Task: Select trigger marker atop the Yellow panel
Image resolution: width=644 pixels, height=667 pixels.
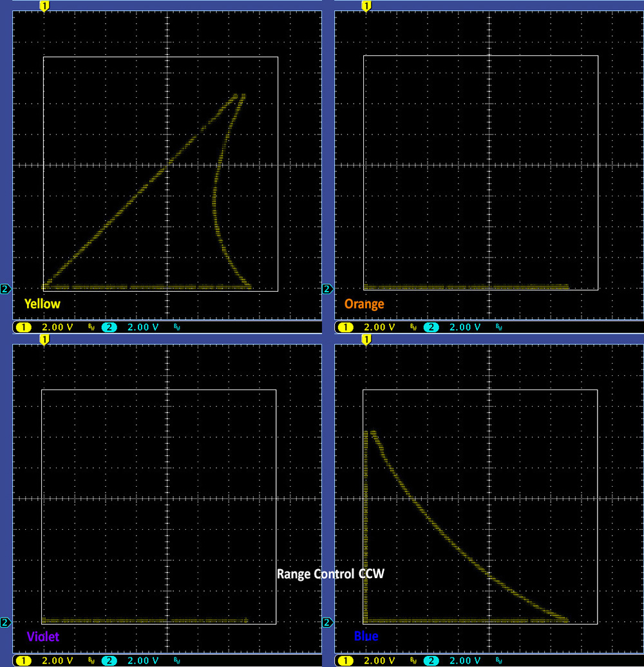Action: (x=44, y=6)
